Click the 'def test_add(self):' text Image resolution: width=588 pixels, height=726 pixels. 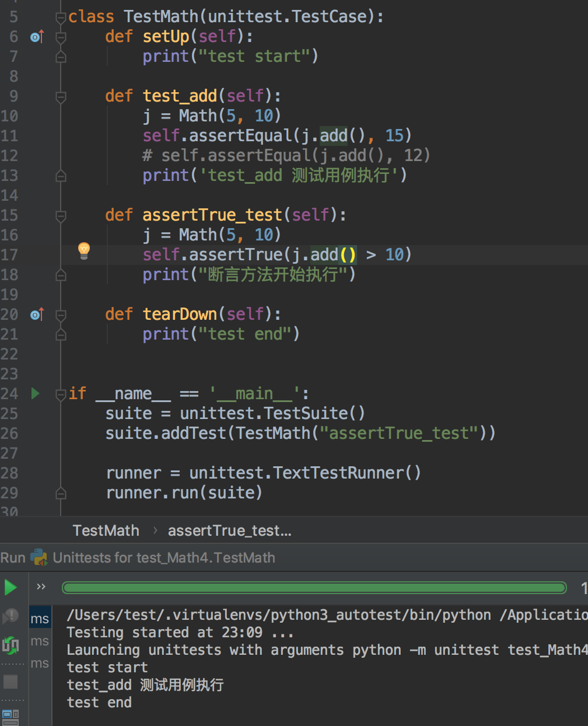(193, 96)
